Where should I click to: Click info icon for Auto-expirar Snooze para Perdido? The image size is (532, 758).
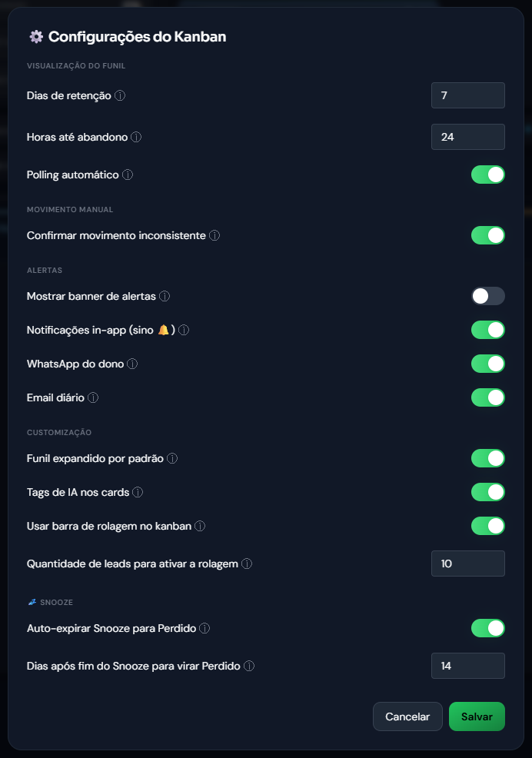pos(204,628)
